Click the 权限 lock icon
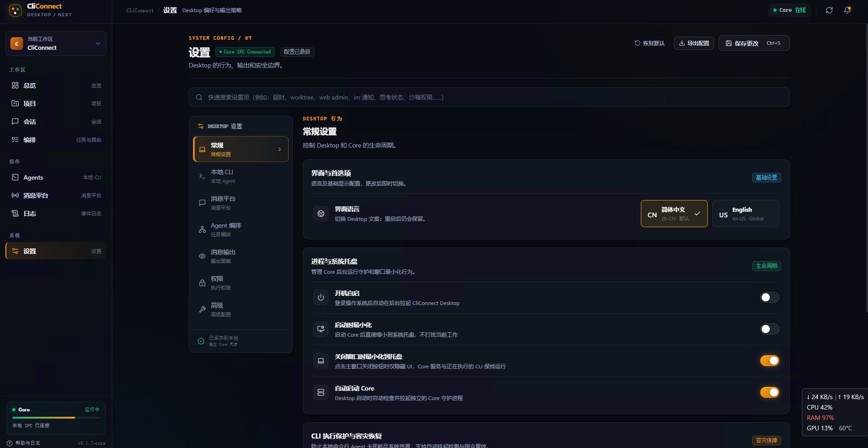The height and width of the screenshot is (448, 868). coord(202,283)
